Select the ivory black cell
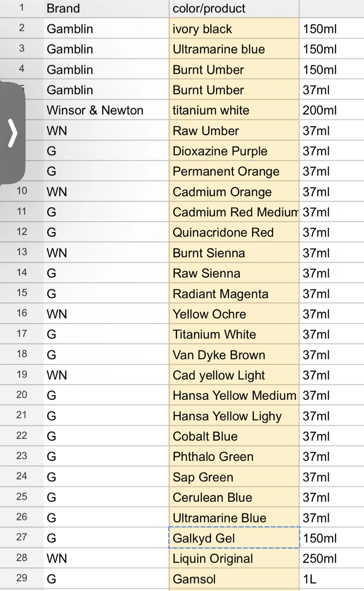Viewport: 364px width, 591px height. coord(234,29)
